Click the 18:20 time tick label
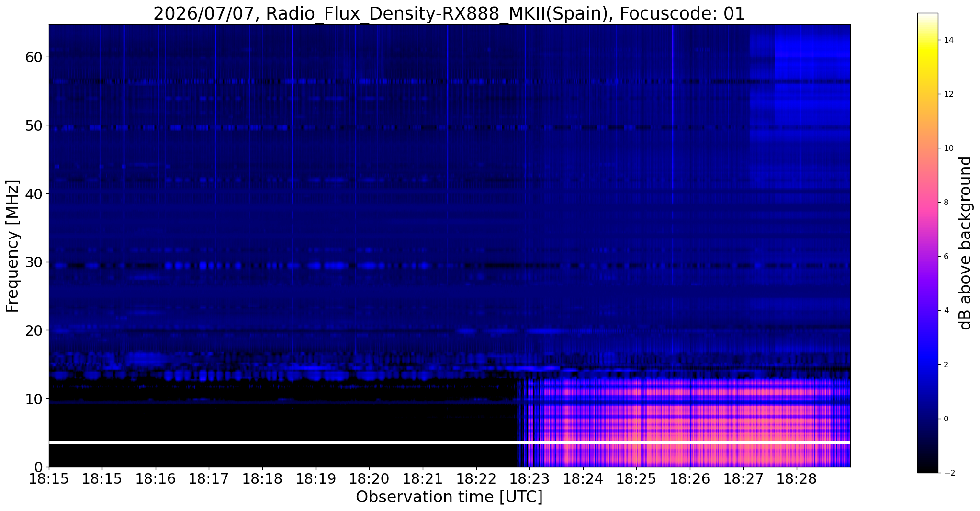 [x=369, y=478]
